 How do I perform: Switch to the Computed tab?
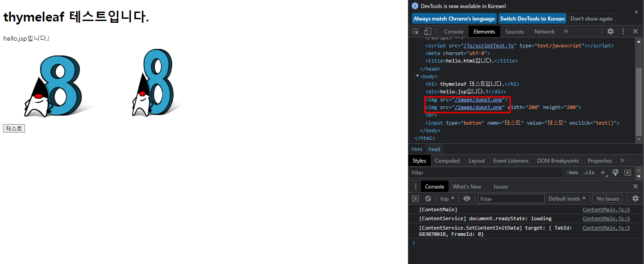[447, 160]
